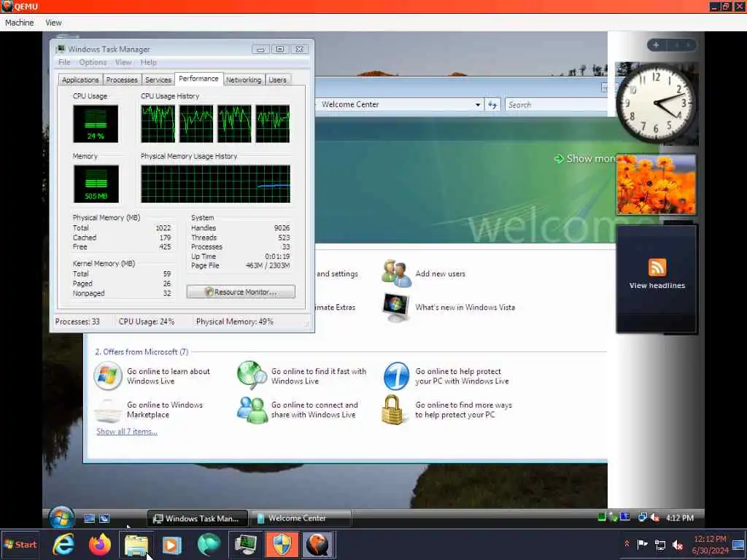This screenshot has width=747, height=560.
Task: Open the QEMU View menu
Action: (53, 23)
